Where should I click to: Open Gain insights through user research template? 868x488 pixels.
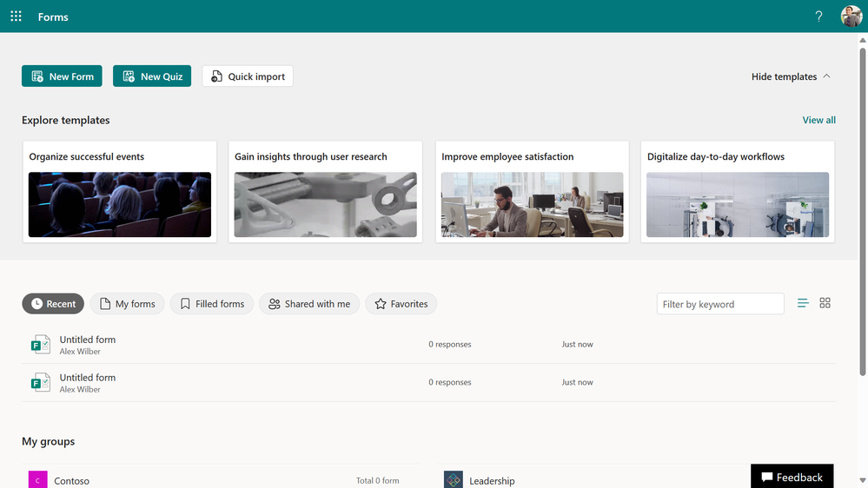(x=326, y=192)
